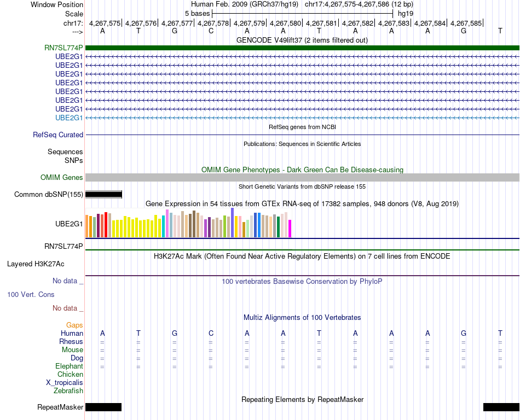Click the Common dbSNP(155) track label
The width and height of the screenshot is (520, 420).
coord(48,195)
